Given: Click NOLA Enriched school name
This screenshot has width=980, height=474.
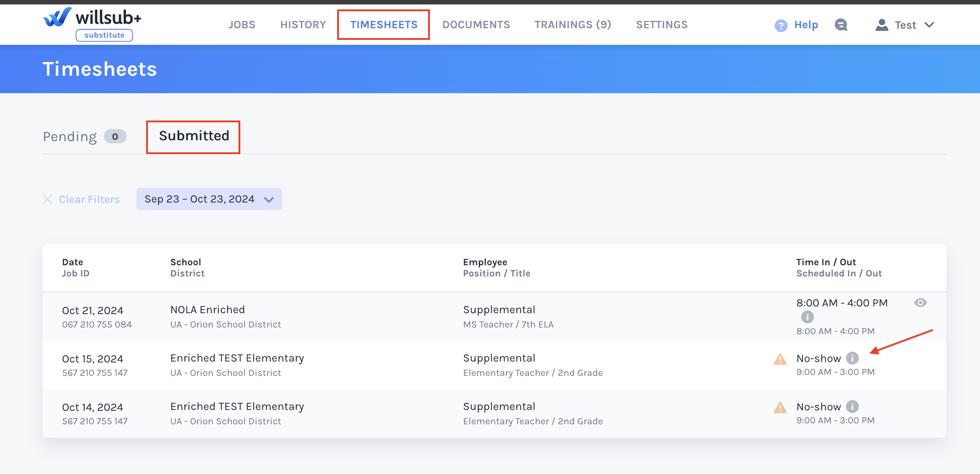Looking at the screenshot, I should click(208, 310).
